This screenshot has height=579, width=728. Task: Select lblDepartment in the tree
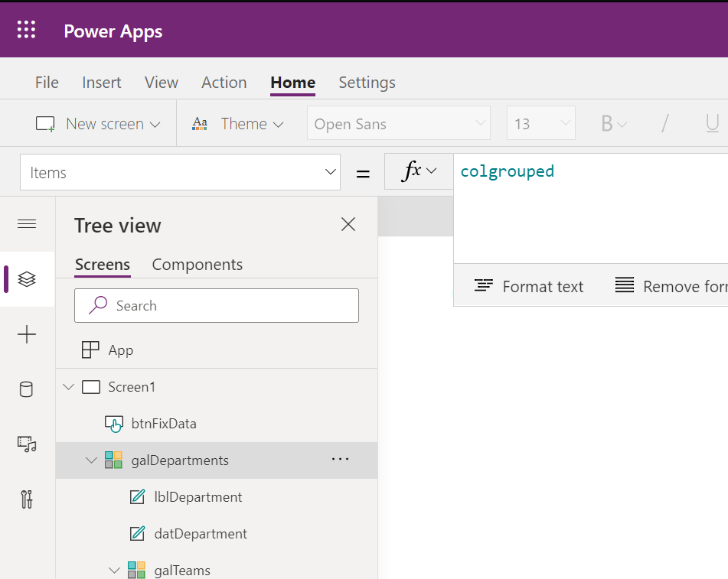(x=217, y=497)
